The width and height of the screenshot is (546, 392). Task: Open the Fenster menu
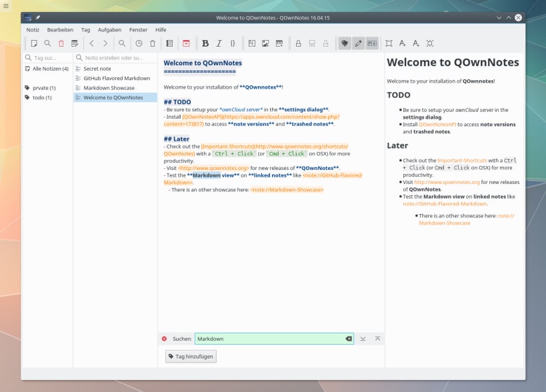pyautogui.click(x=138, y=30)
